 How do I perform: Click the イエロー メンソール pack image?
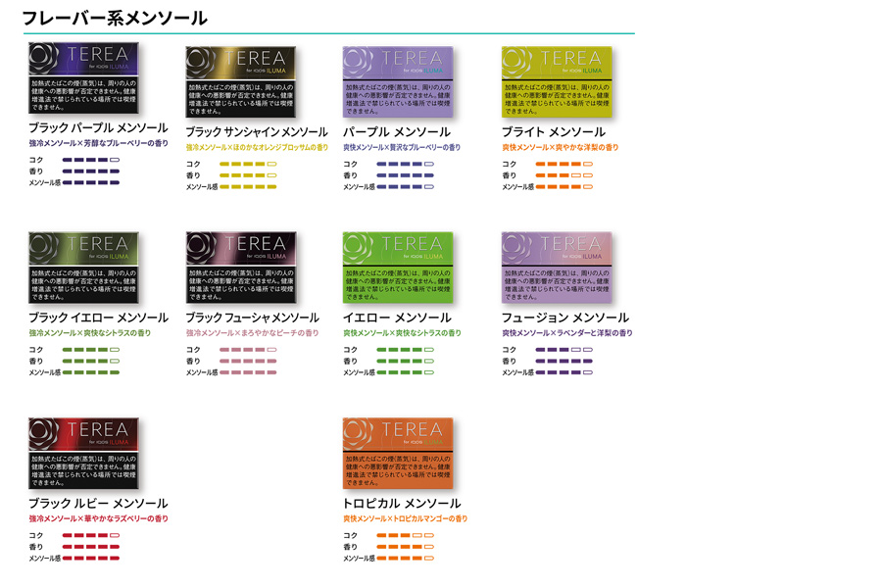coord(398,268)
